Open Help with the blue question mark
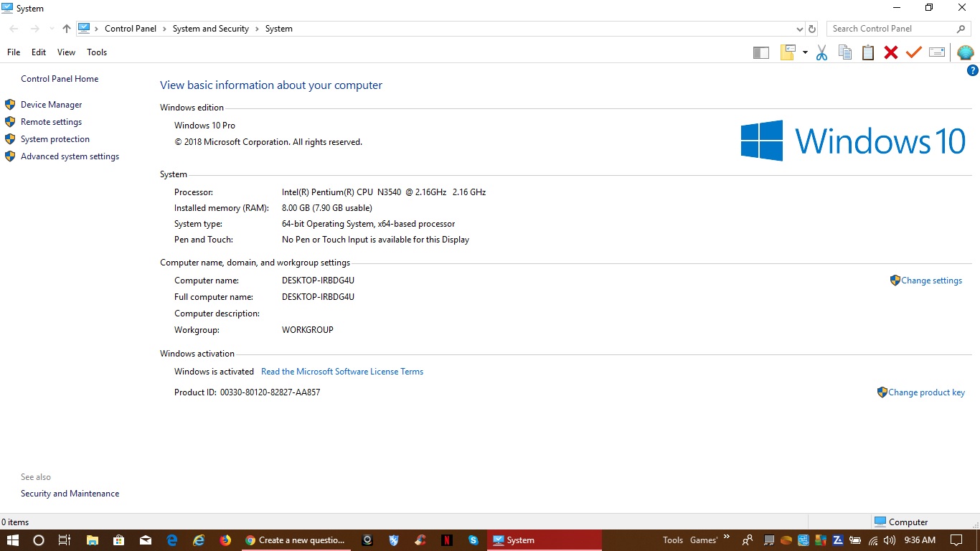Screen dimensions: 980x551 point(973,70)
